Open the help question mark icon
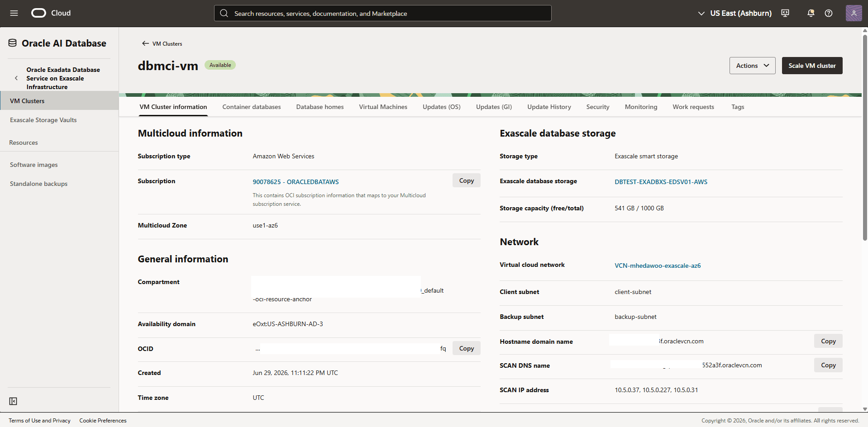Viewport: 868px width, 427px height. 829,13
